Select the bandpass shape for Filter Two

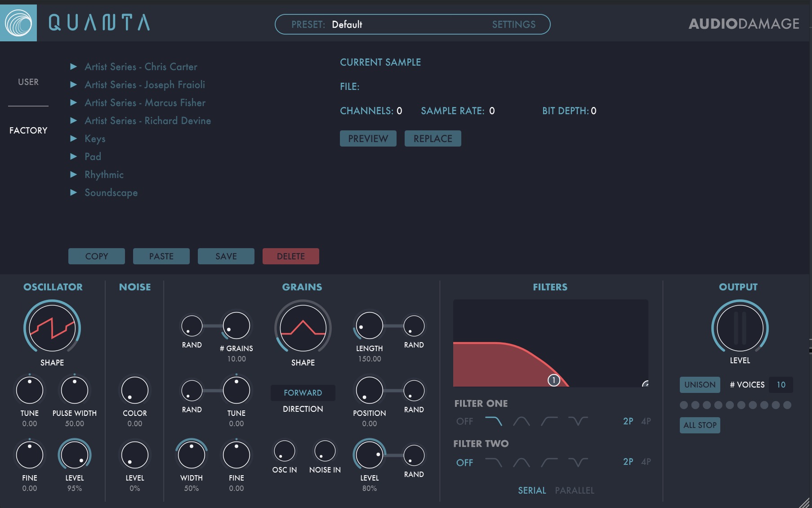coord(522,461)
